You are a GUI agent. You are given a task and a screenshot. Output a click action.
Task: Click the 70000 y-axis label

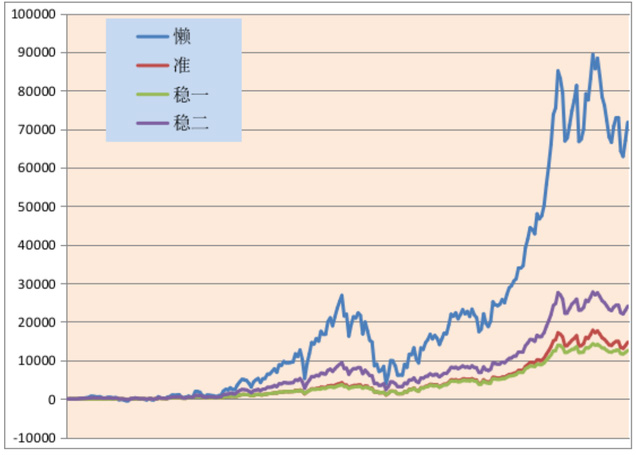34,130
